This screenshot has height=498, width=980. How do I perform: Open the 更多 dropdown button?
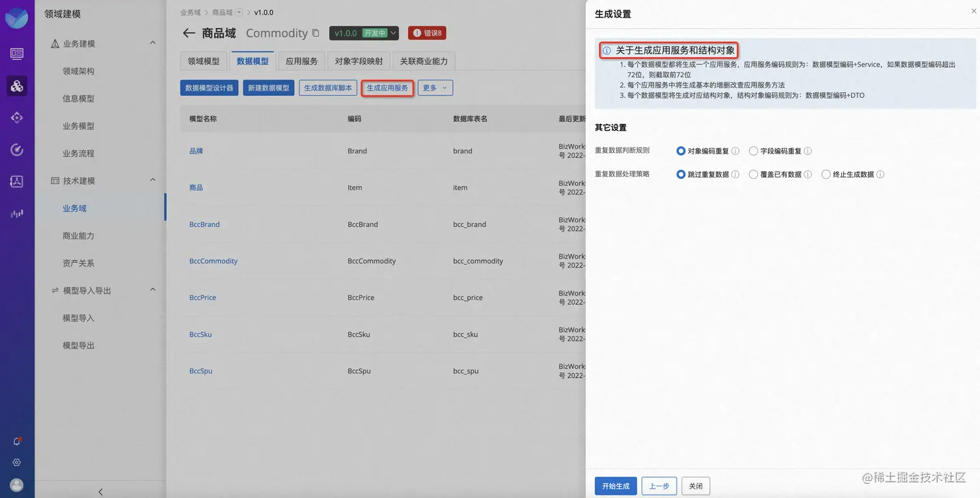coord(435,88)
